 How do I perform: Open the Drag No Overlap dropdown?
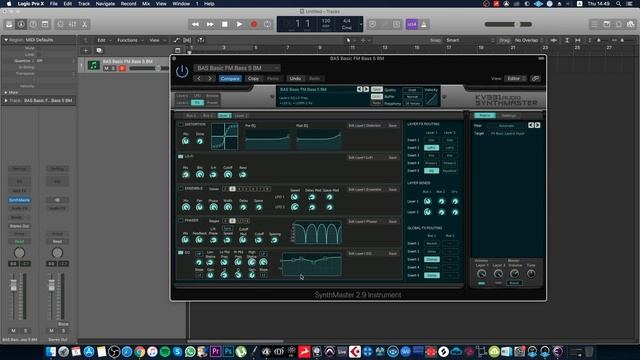(529, 40)
